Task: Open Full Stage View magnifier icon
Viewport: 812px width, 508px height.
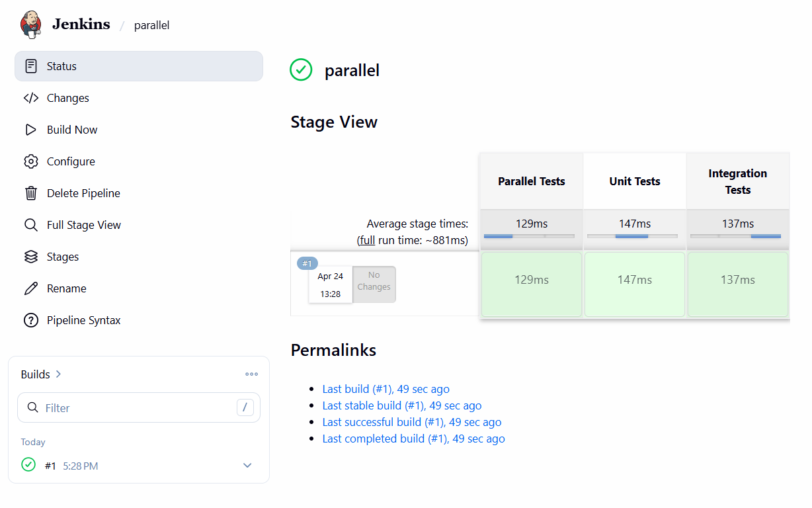Action: click(31, 225)
